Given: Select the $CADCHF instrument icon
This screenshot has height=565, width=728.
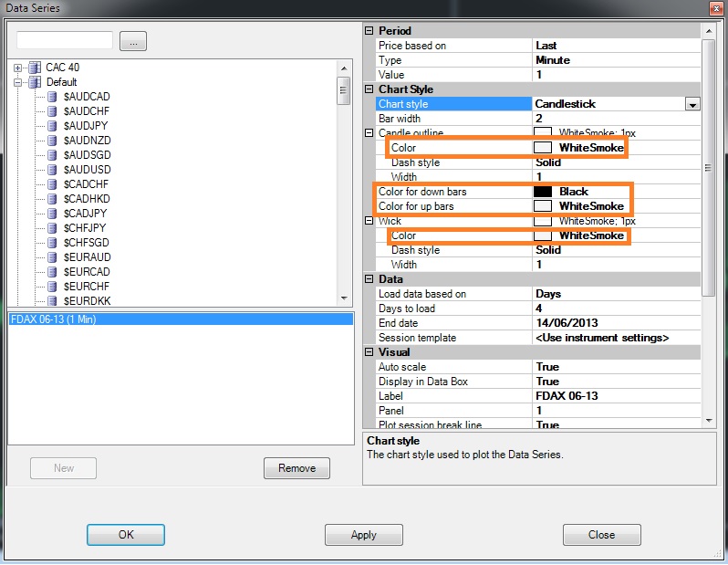Looking at the screenshot, I should (53, 184).
